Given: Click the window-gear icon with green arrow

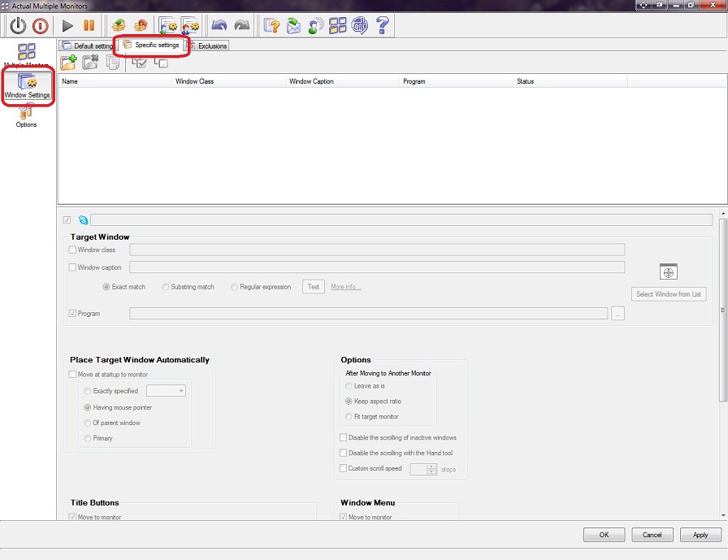Looking at the screenshot, I should pyautogui.click(x=167, y=25).
